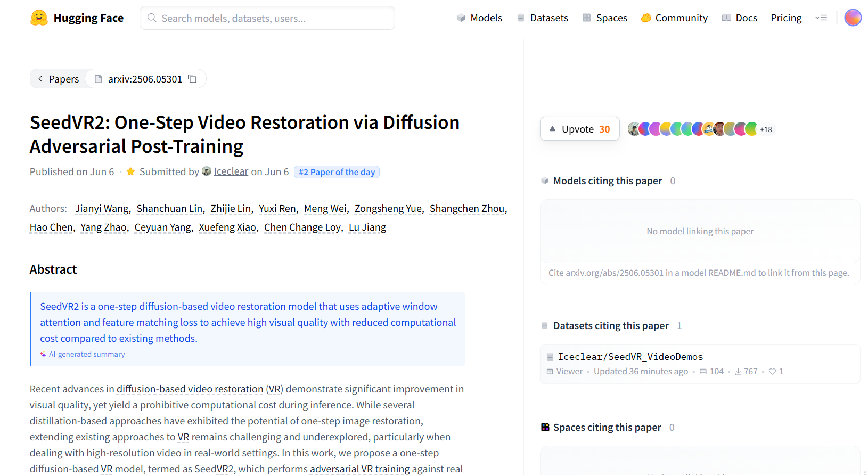Click the search magnifier icon
This screenshot has height=475, width=868.
(152, 18)
